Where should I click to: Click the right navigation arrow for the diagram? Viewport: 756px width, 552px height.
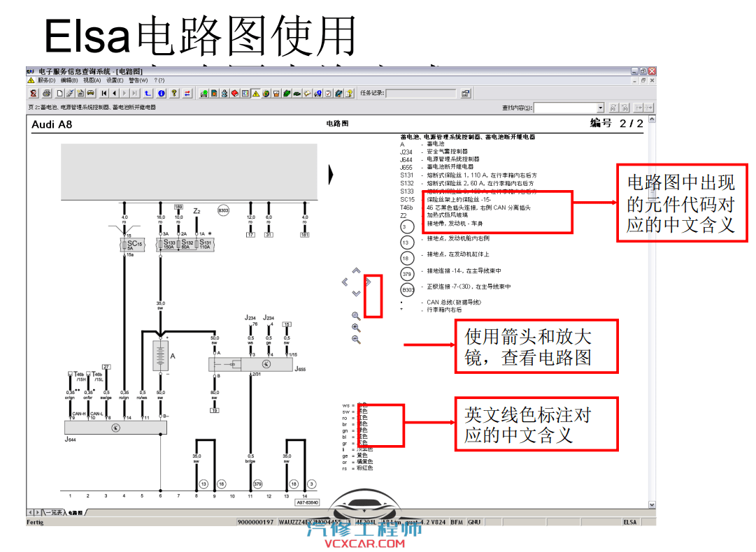click(x=369, y=282)
